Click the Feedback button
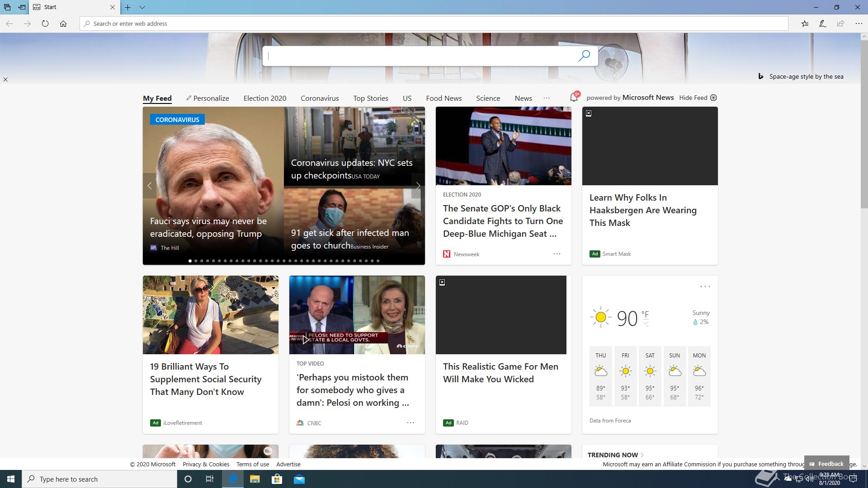Screen dimensions: 868x488 coord(826,464)
